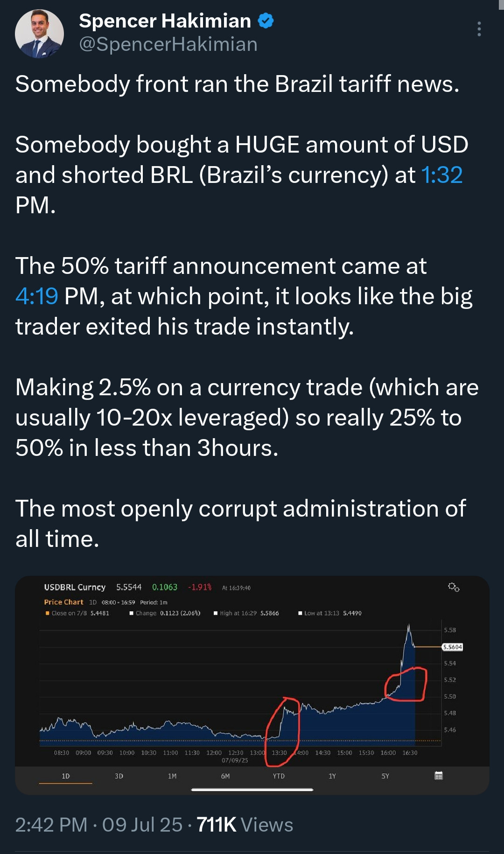This screenshot has width=504, height=854.
Task: Open the @SpencerHakimian handle
Action: 168,44
